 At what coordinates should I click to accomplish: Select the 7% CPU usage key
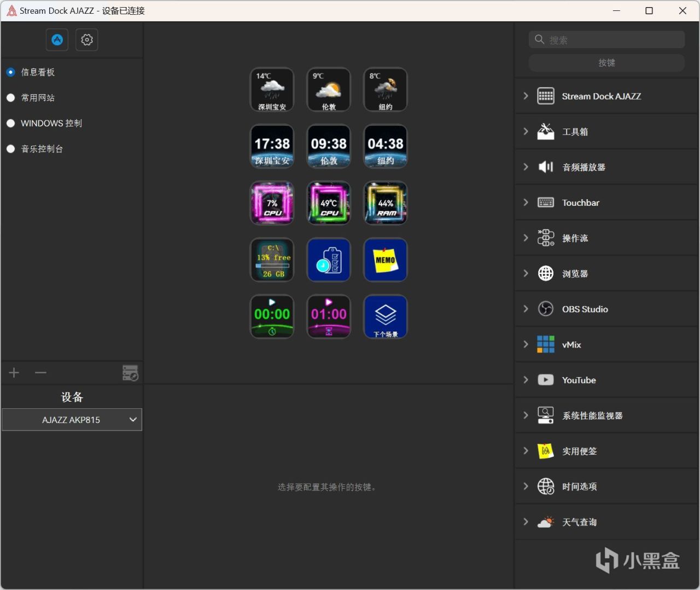pos(272,203)
